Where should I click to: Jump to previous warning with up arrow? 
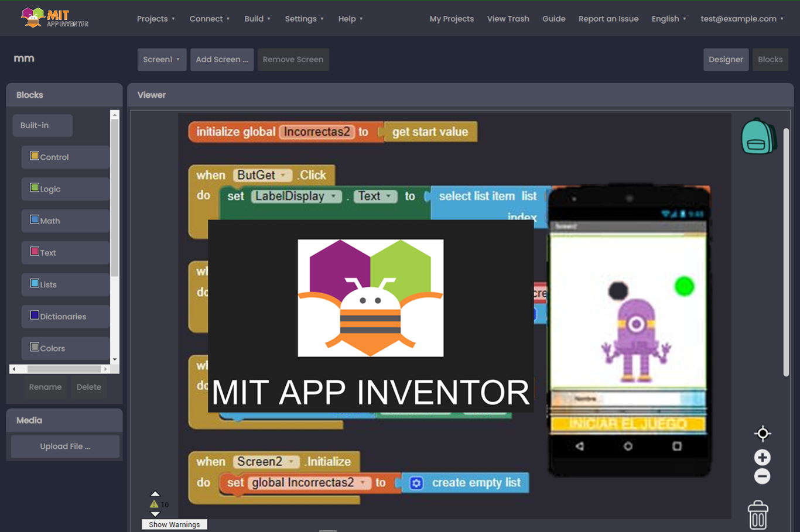pyautogui.click(x=155, y=494)
